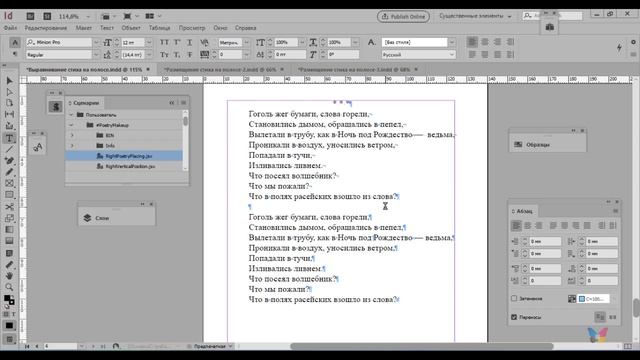
Task: Switch to paragraph formatting controls
Action: coord(15,54)
